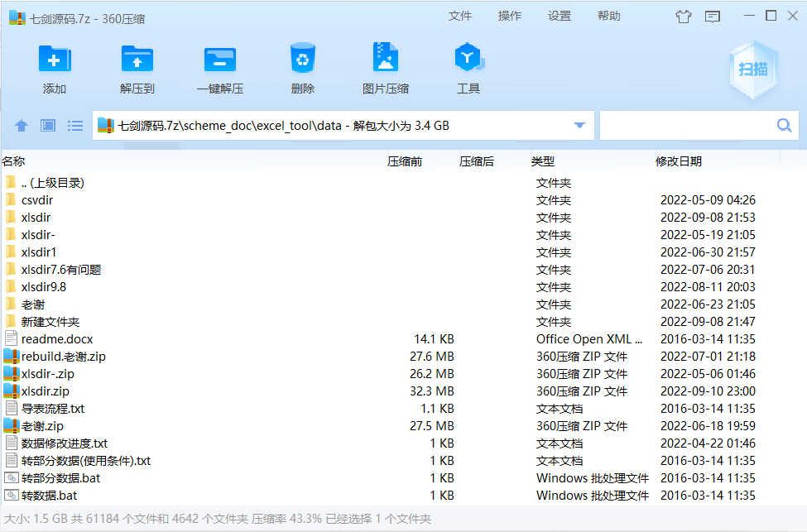Image resolution: width=807 pixels, height=532 pixels.
Task: Go up one folder with the up arrow icon
Action: (x=21, y=126)
